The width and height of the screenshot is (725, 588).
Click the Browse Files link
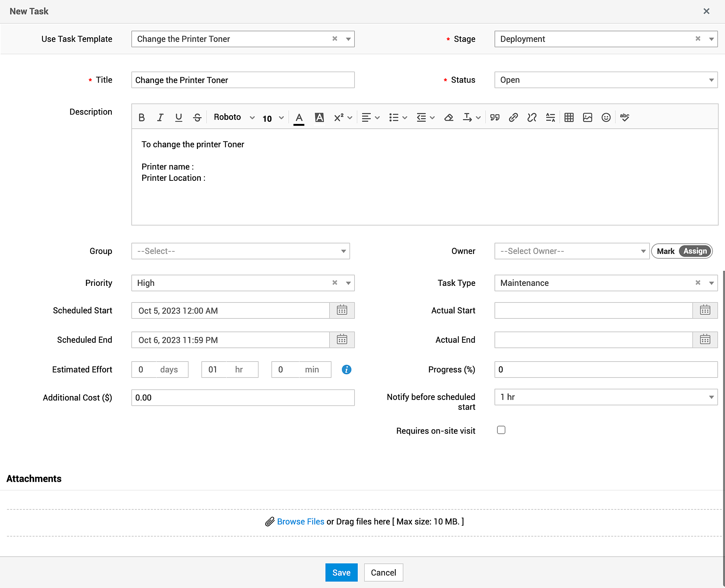[x=300, y=522]
